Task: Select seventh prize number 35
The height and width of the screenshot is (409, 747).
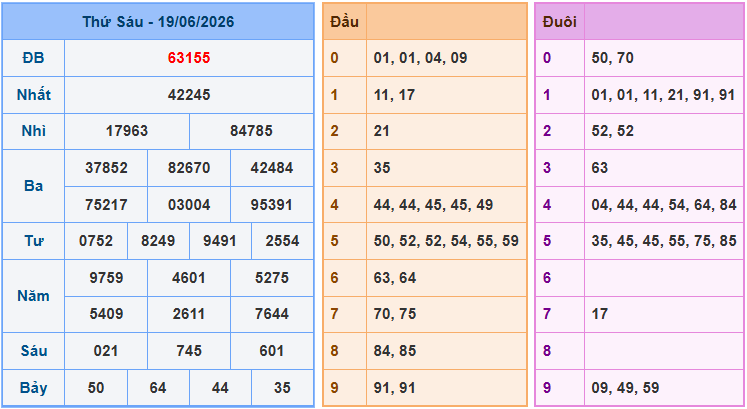Action: tap(283, 388)
